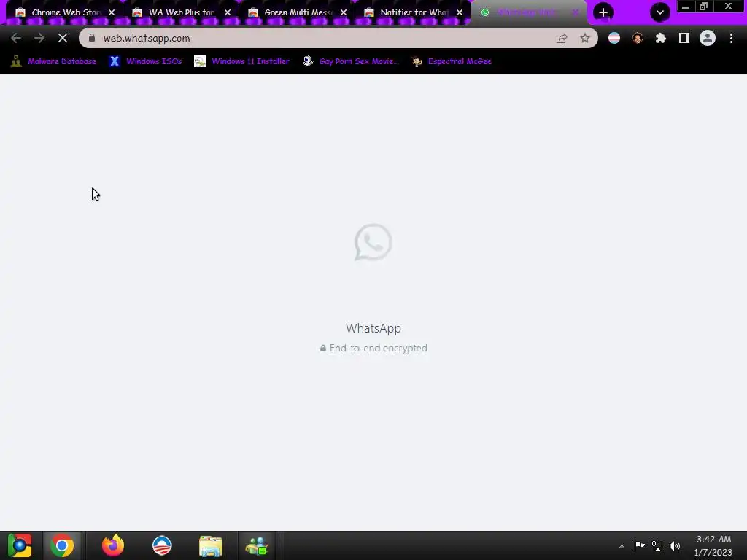Open a new browser tab
Viewport: 747px width, 560px height.
coord(603,12)
